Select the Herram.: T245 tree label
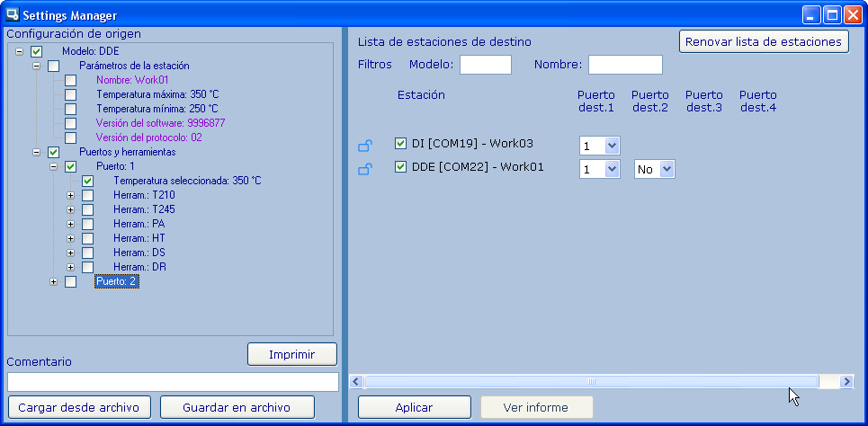The height and width of the screenshot is (426, 868). pyautogui.click(x=144, y=209)
